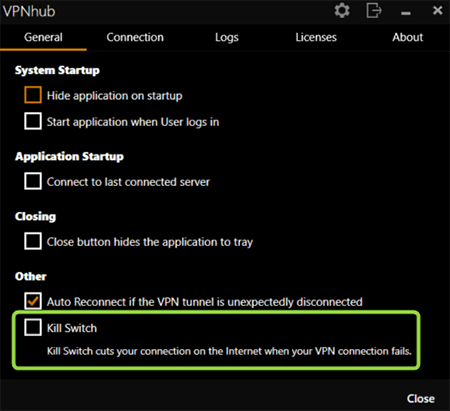This screenshot has height=411, width=450.
Task: Check Connect to last connected server box
Action: click(x=33, y=181)
